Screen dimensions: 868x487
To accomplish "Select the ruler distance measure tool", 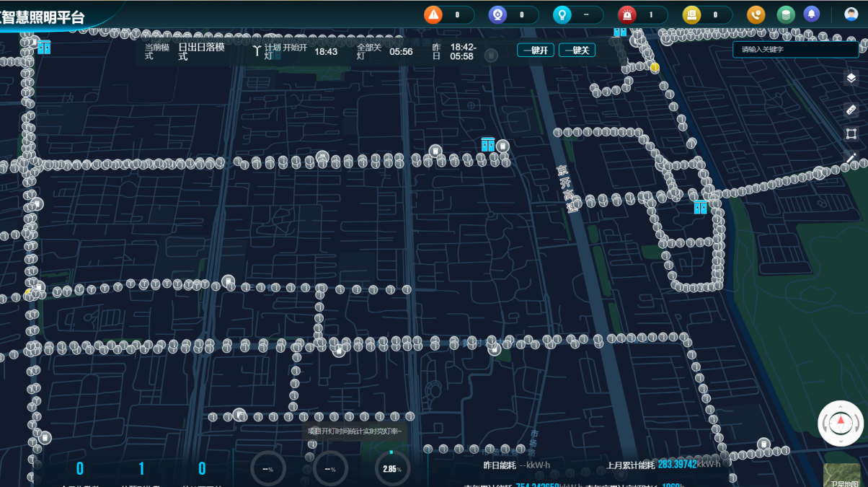I will pyautogui.click(x=851, y=110).
